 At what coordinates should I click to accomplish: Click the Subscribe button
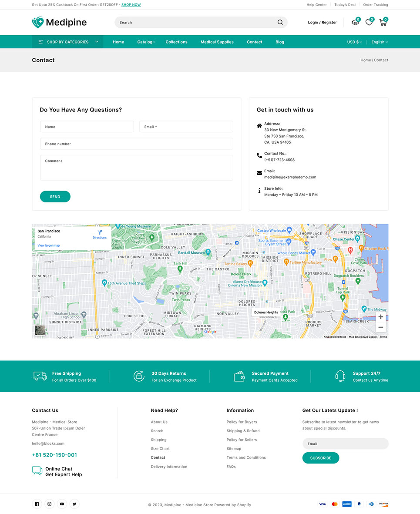[320, 458]
